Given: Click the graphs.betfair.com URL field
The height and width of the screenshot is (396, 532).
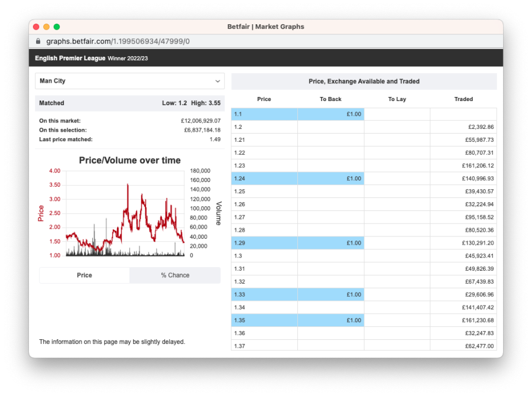Looking at the screenshot, I should [118, 41].
